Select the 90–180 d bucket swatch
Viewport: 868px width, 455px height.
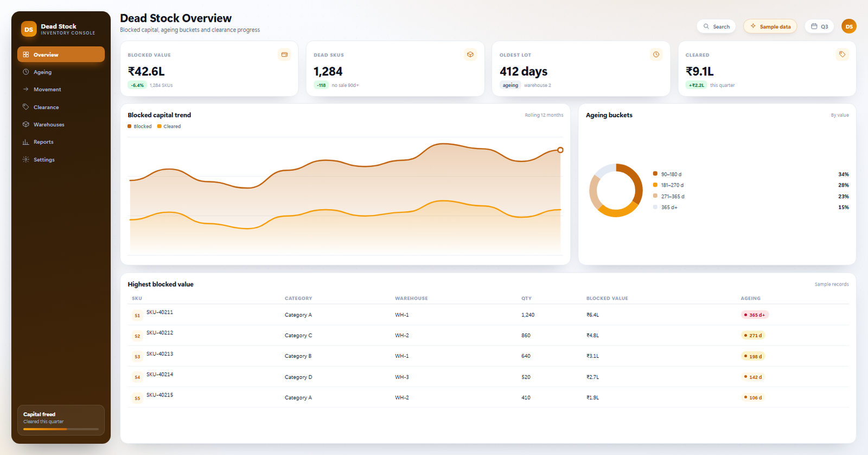click(655, 174)
